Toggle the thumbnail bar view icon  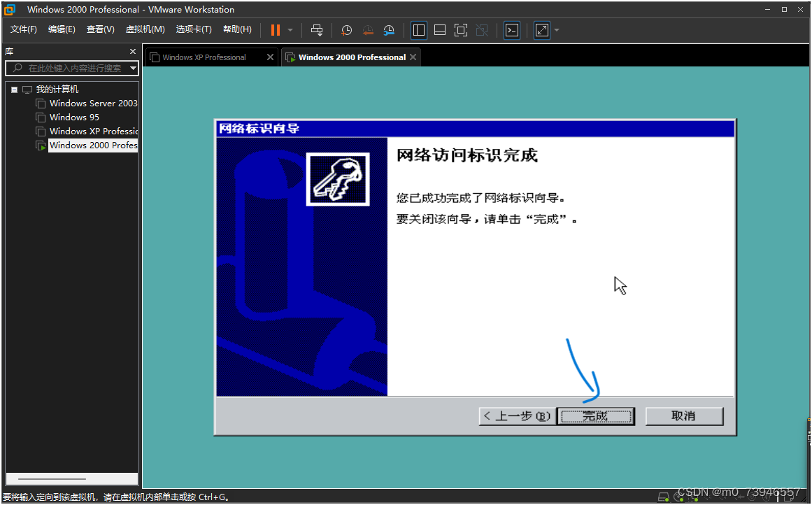pos(440,30)
